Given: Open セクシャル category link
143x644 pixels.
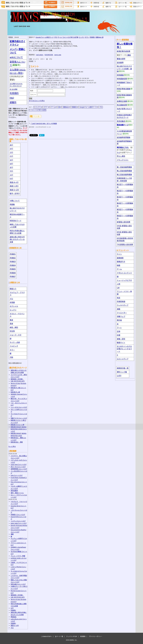Looking at the screenshot, I should (x=14, y=306).
